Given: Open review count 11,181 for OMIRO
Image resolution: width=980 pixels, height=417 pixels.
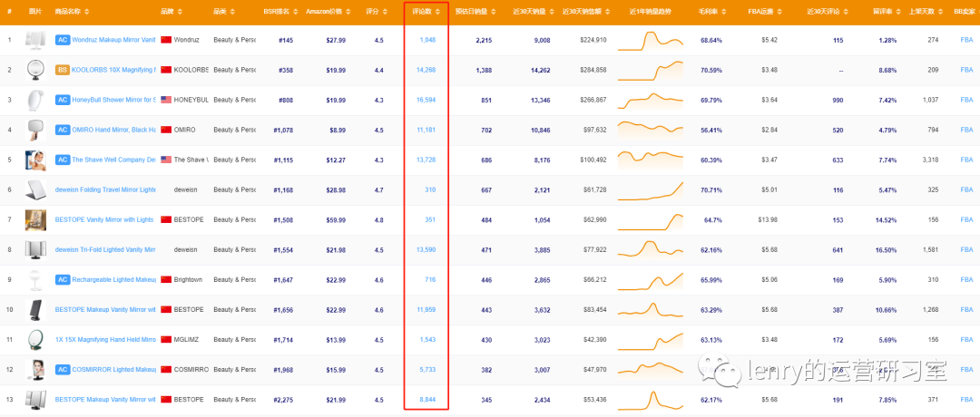Looking at the screenshot, I should coord(426,130).
